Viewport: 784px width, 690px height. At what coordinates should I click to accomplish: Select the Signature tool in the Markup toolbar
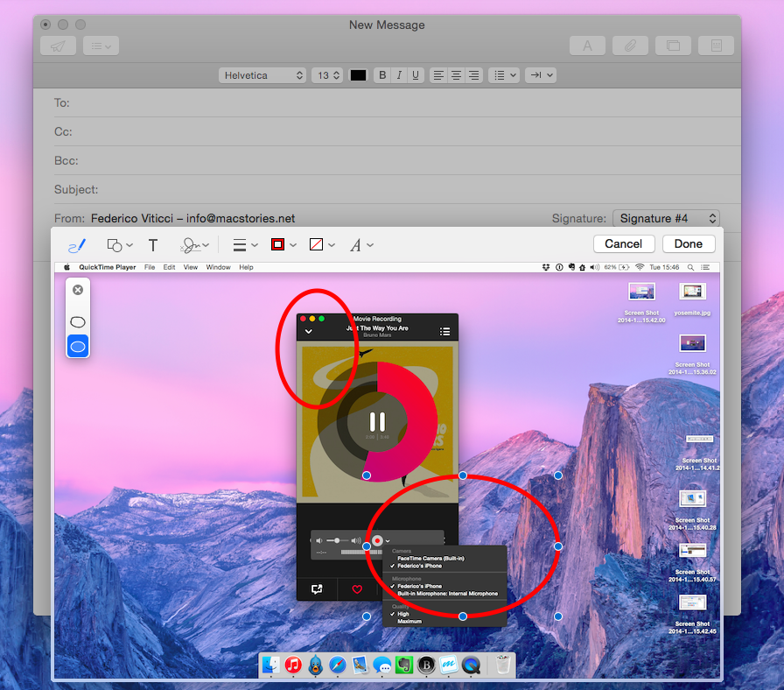pyautogui.click(x=191, y=244)
